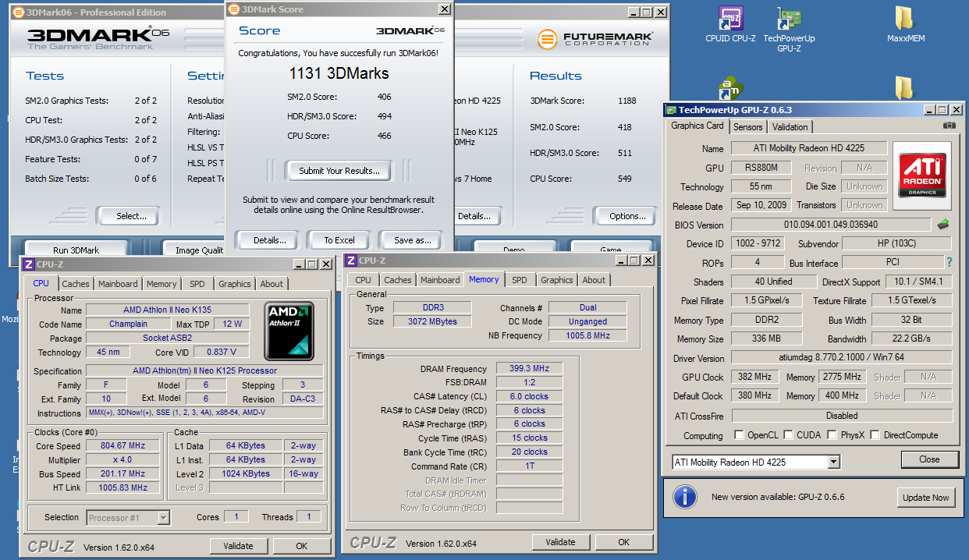Screen dimensions: 969x560
Task: Enable the CUDA checkbox
Action: 788,435
